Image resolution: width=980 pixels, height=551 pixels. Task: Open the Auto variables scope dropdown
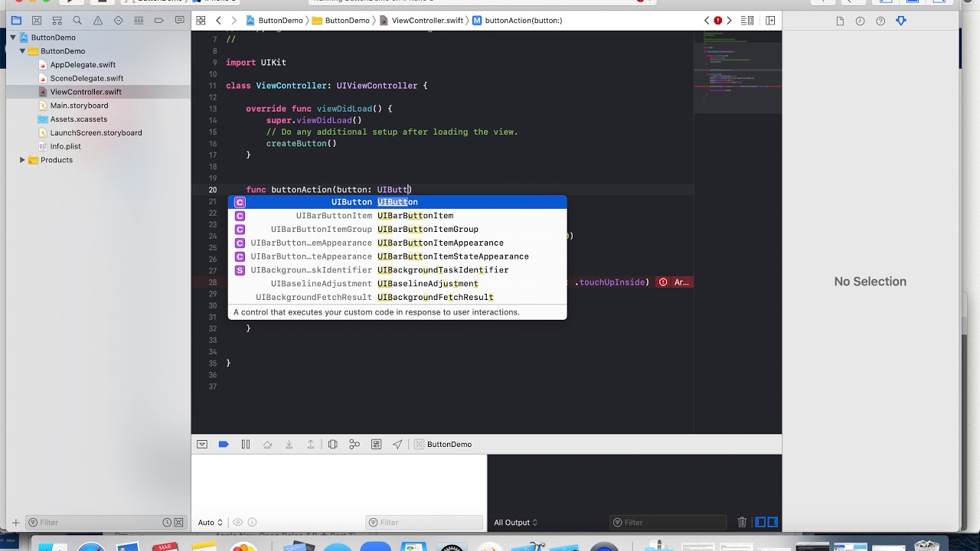coord(210,523)
